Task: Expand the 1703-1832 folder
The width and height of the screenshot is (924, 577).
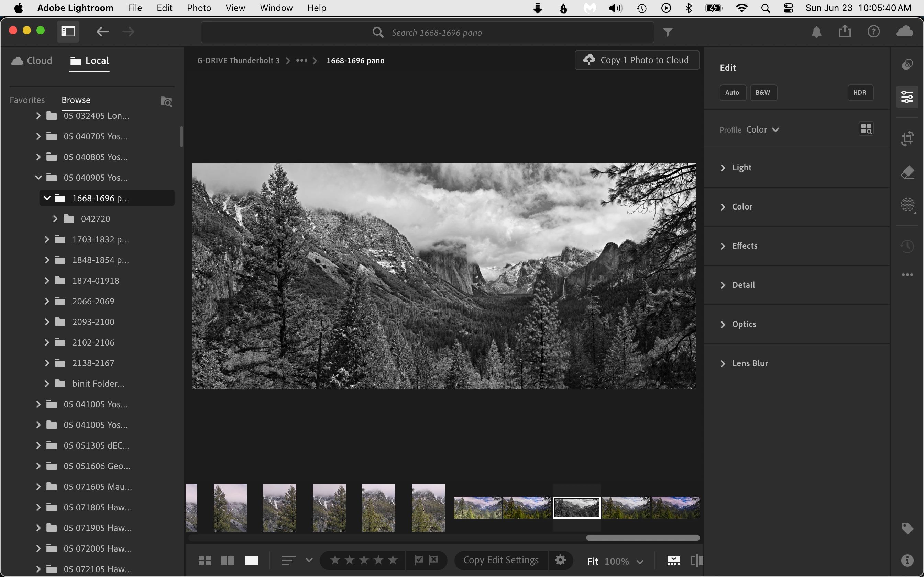Action: 47,239
